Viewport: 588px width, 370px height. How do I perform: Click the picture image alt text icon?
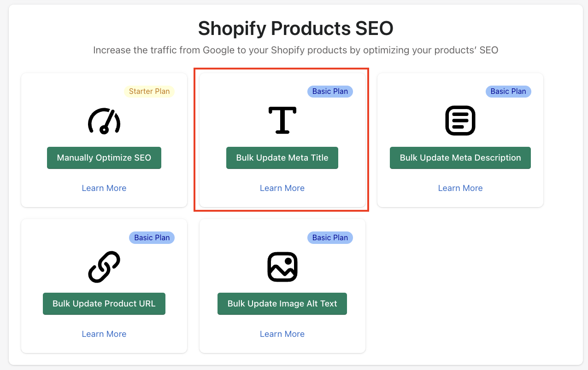[282, 266]
